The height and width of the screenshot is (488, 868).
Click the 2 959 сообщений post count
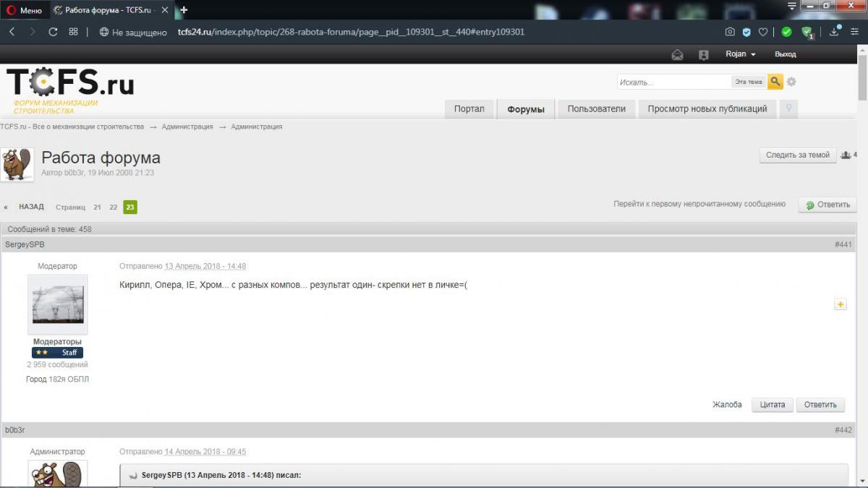click(57, 365)
